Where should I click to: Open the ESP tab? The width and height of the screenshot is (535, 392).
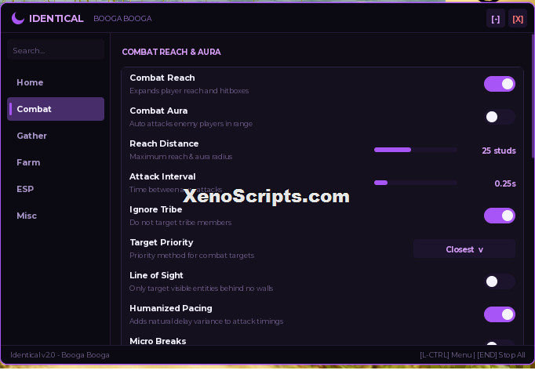pyautogui.click(x=56, y=189)
